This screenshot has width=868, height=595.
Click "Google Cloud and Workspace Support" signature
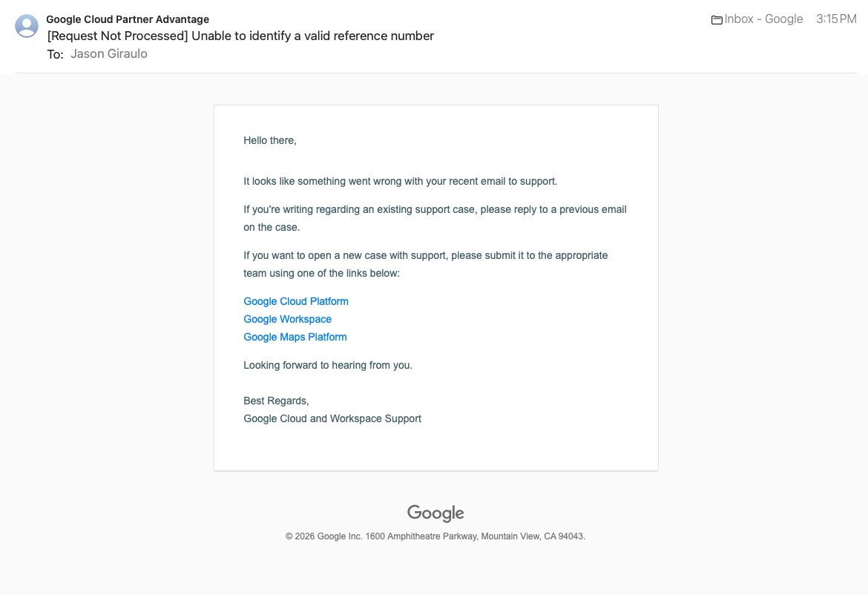click(332, 418)
